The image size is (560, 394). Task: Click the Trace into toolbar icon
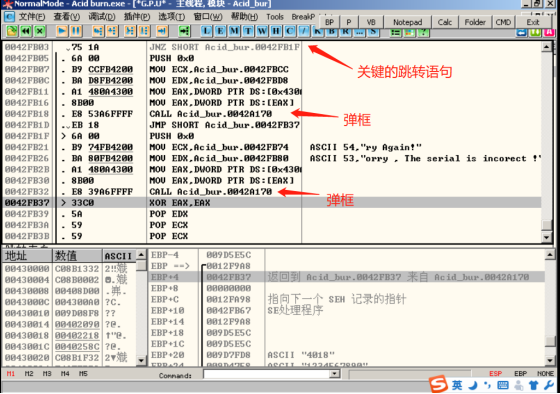point(130,31)
